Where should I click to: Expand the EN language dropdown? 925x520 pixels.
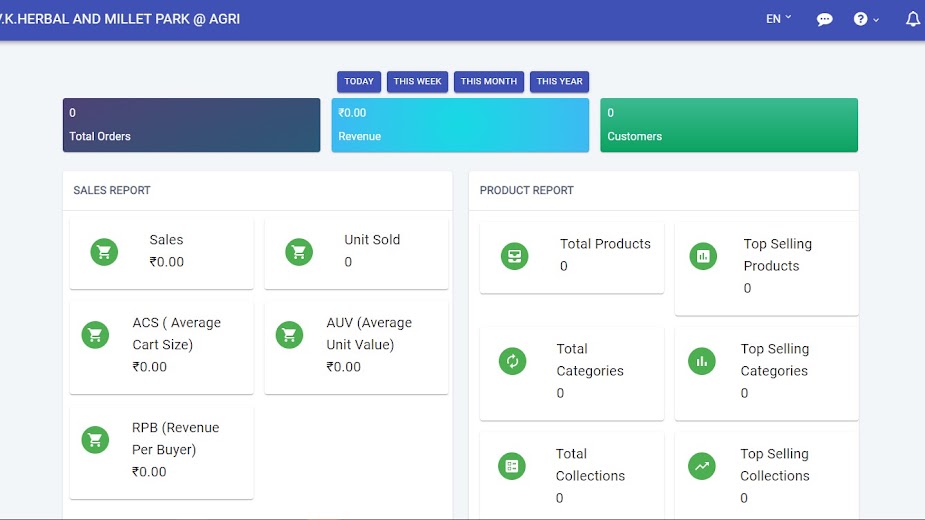click(x=779, y=19)
